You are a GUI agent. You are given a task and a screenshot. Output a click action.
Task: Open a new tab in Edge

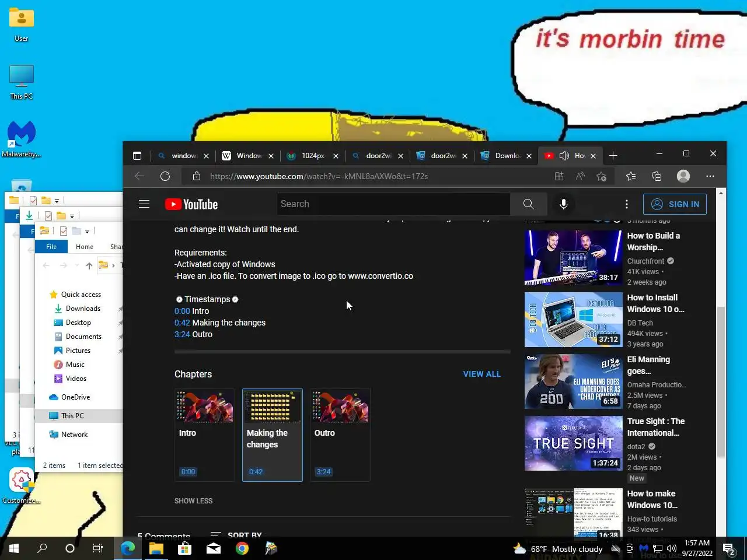coord(613,156)
